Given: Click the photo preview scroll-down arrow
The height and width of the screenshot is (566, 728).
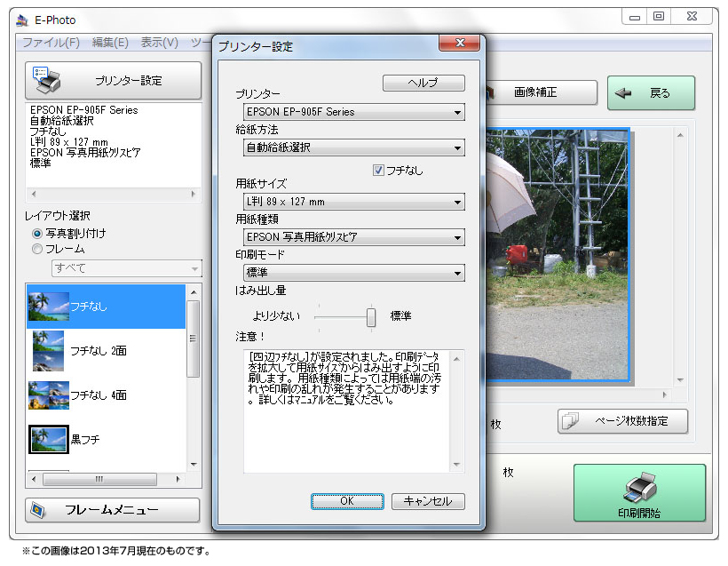Looking at the screenshot, I should click(x=680, y=380).
